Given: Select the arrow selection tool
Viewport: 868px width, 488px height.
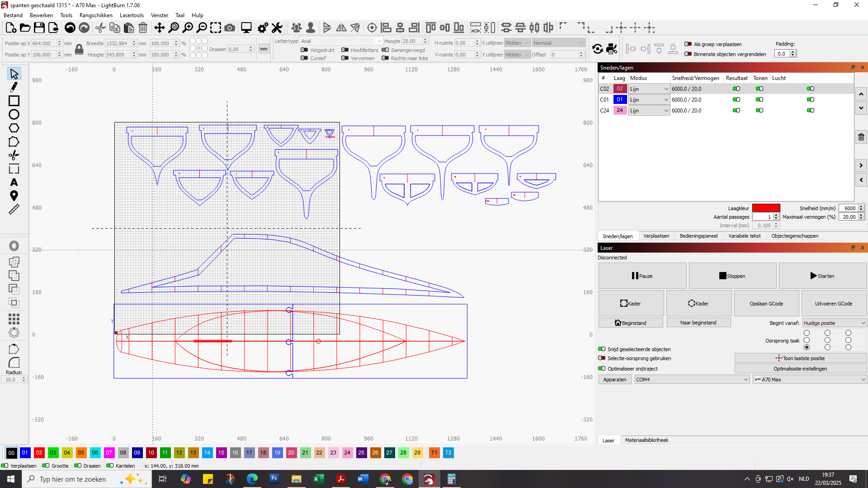Looking at the screenshot, I should (14, 74).
